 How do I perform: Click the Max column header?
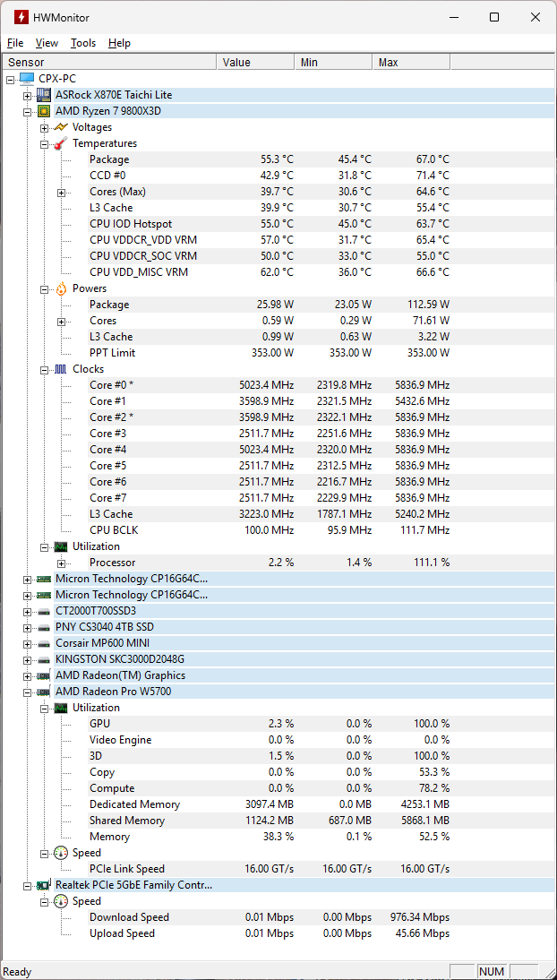click(388, 61)
